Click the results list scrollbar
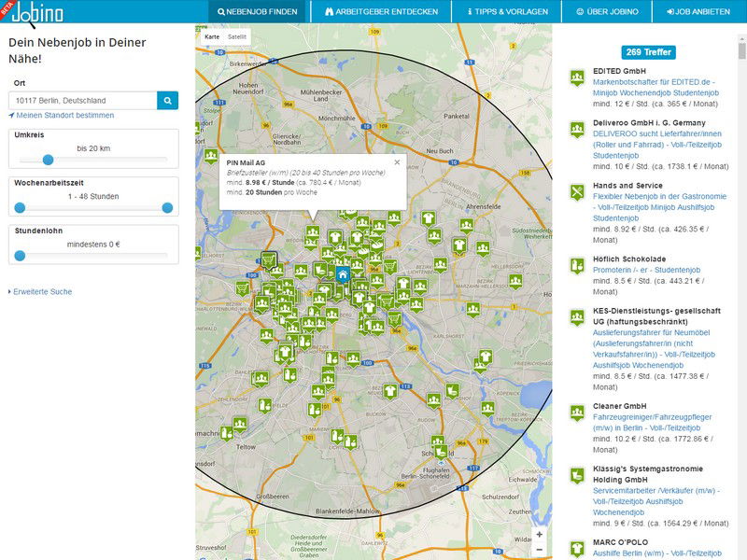747x560 pixels. [741, 50]
